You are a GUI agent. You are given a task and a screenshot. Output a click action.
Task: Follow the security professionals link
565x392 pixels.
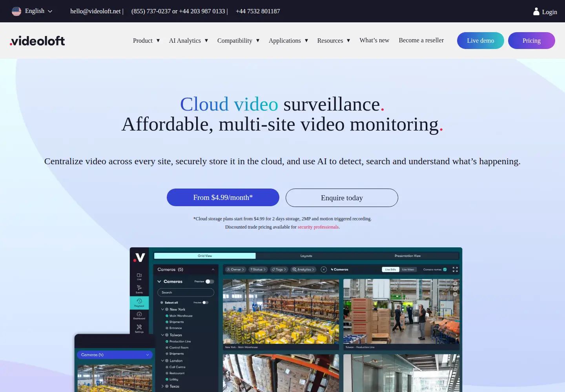click(318, 227)
